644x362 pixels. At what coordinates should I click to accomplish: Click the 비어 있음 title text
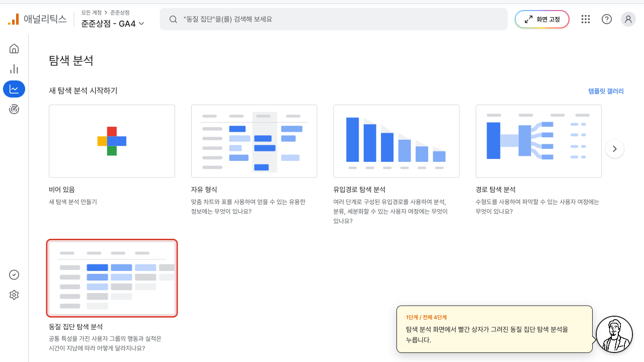coord(62,190)
